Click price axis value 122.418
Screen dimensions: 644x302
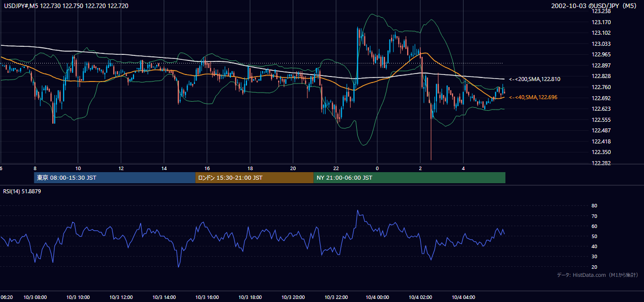tap(601, 141)
